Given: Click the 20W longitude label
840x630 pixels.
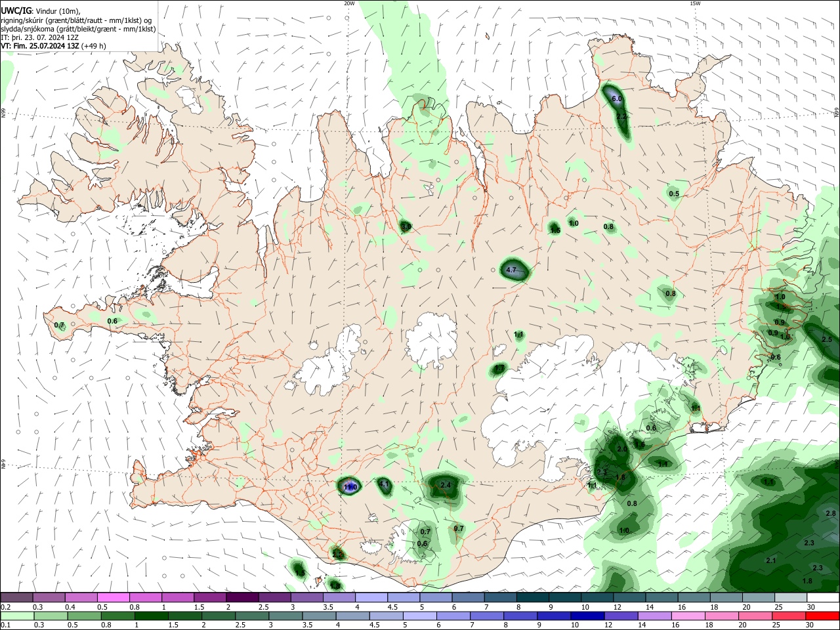Looking at the screenshot, I should tap(349, 3).
